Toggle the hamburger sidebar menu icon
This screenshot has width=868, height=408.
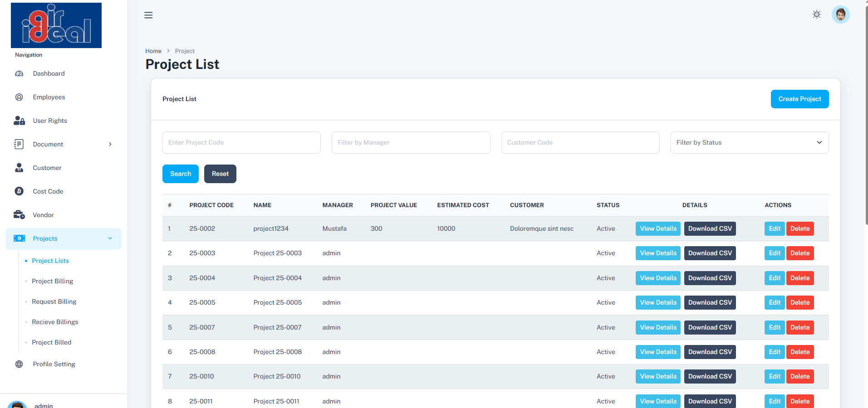pyautogui.click(x=148, y=15)
